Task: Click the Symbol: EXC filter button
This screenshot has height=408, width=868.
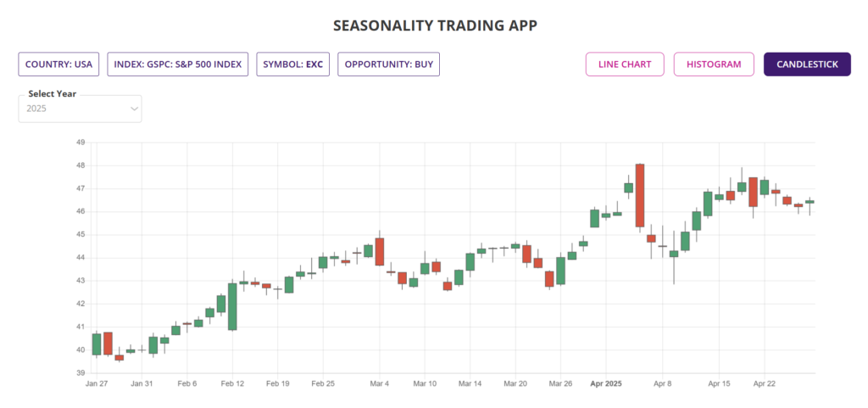Action: (x=292, y=64)
